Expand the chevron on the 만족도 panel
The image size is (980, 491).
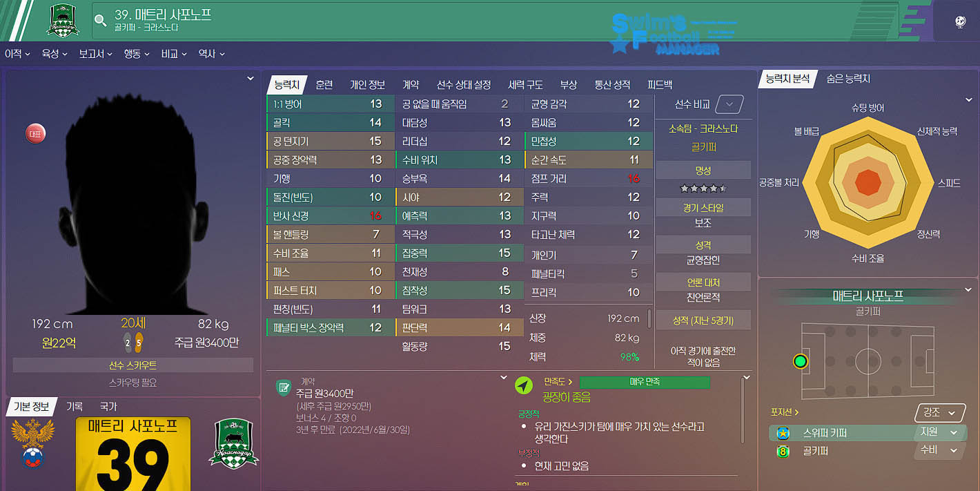(x=746, y=378)
